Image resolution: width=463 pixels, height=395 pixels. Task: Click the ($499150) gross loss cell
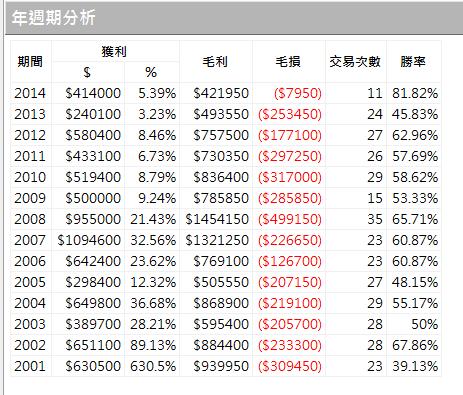290,219
